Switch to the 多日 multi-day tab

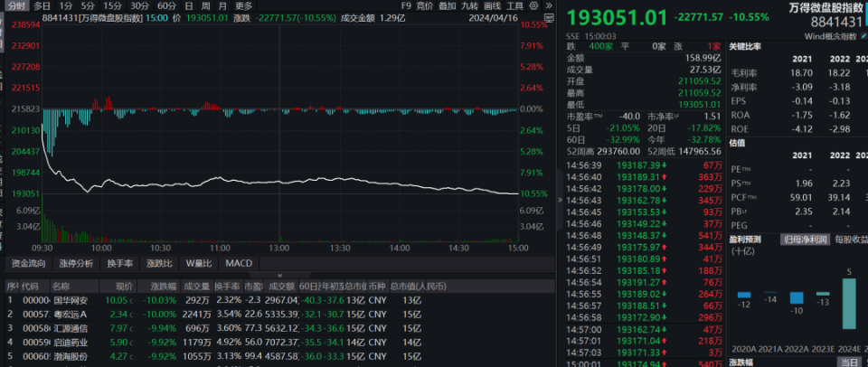click(42, 6)
